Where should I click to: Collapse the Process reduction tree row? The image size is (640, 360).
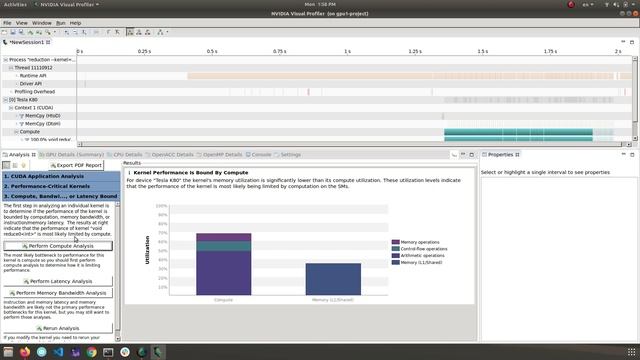click(6, 60)
